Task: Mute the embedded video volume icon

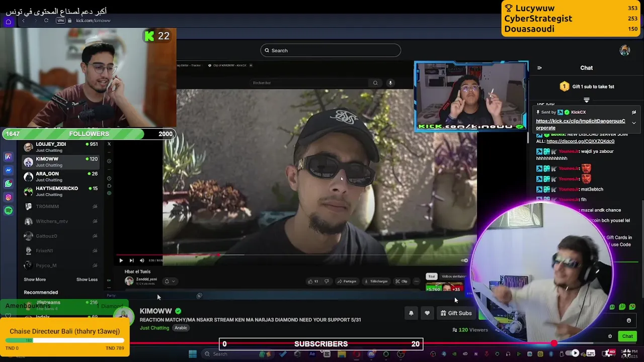Action: [142, 260]
